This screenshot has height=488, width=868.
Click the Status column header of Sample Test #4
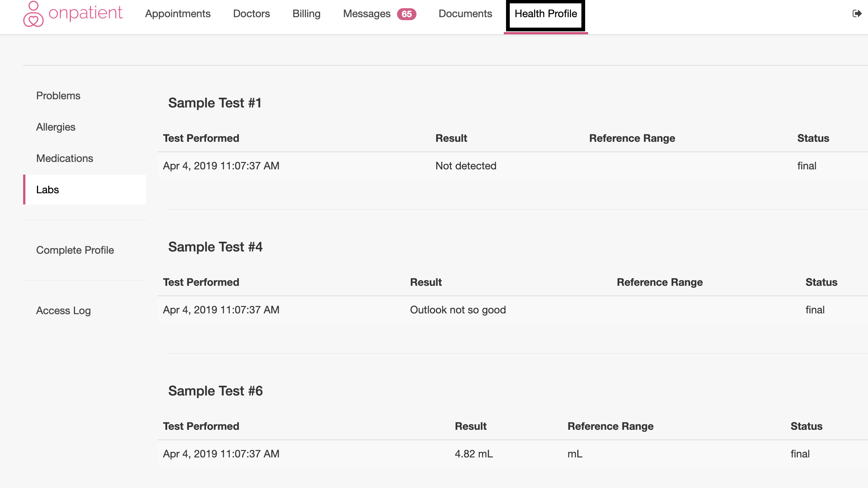[821, 282]
